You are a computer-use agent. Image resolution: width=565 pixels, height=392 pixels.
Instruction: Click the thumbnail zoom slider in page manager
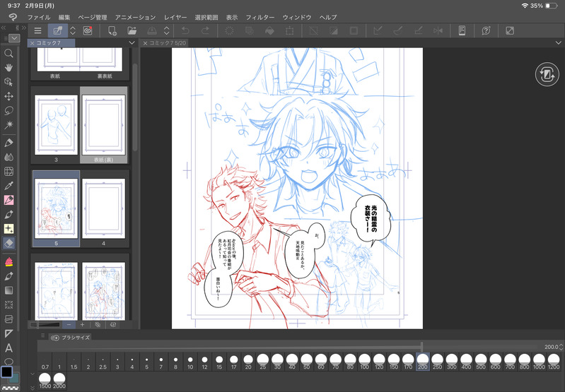pyautogui.click(x=45, y=325)
